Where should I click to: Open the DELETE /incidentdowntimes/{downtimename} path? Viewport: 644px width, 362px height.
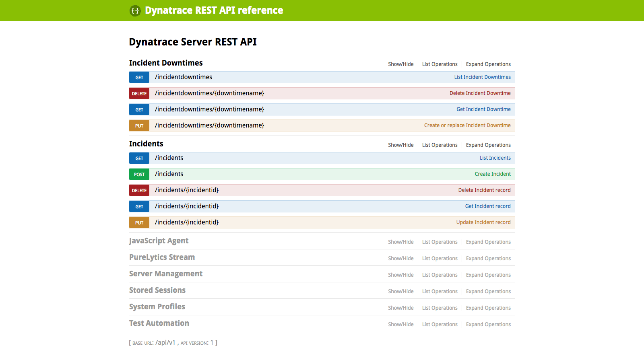(209, 93)
